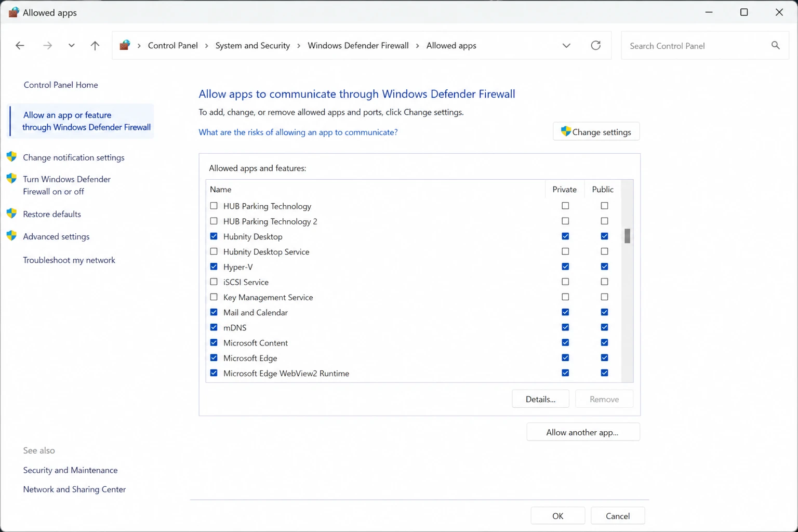Expand chevron after Windows Defender Firewall breadcrumb

coord(418,46)
